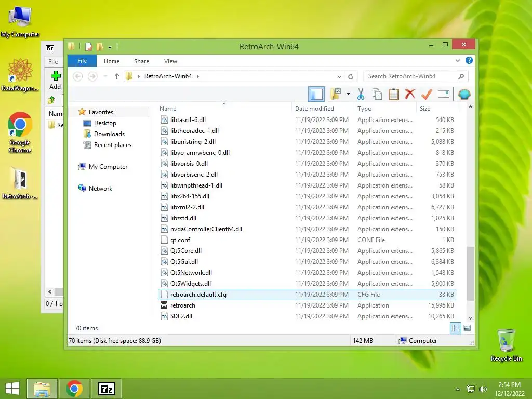Show hidden tray icons arrow

point(458,389)
